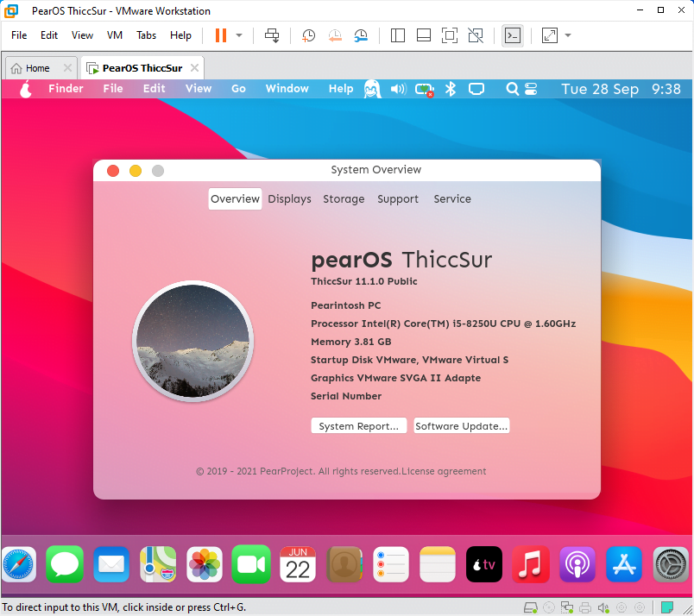Click the network status icon
The height and width of the screenshot is (616, 694).
424,90
